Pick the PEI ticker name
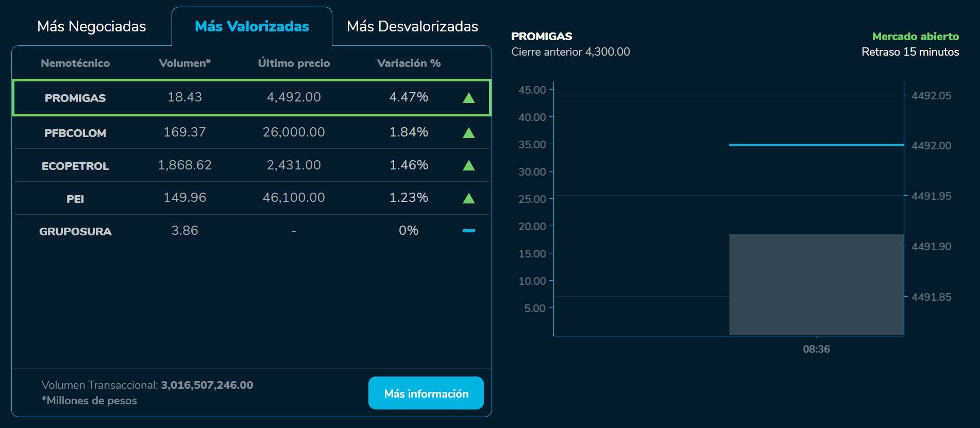This screenshot has width=980, height=428. [x=75, y=199]
